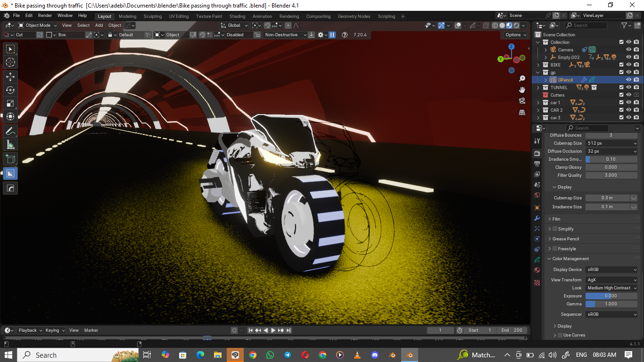Image resolution: width=644 pixels, height=362 pixels.
Task: Disable Camera object in renders
Action: [636, 49]
